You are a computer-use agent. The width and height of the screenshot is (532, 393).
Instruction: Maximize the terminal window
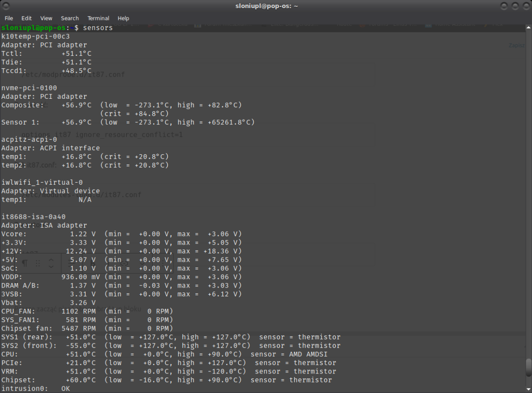tap(514, 6)
